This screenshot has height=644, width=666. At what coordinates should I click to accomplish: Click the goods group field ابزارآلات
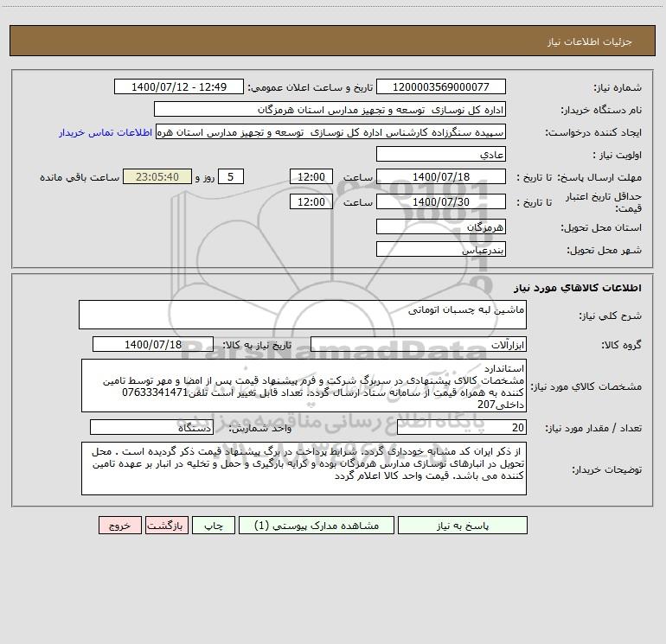(419, 344)
